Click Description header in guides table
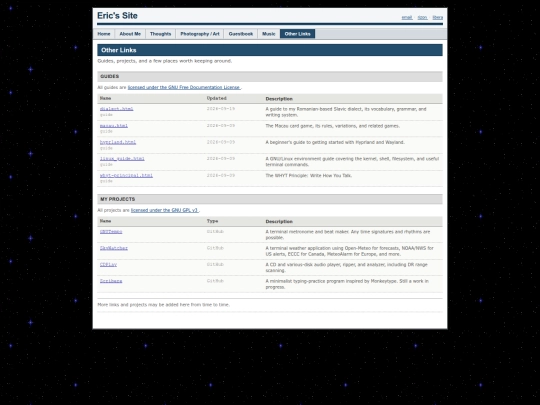540x405 pixels. (x=279, y=99)
